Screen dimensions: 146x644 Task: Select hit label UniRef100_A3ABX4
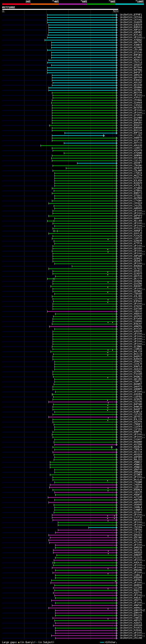(131, 45)
